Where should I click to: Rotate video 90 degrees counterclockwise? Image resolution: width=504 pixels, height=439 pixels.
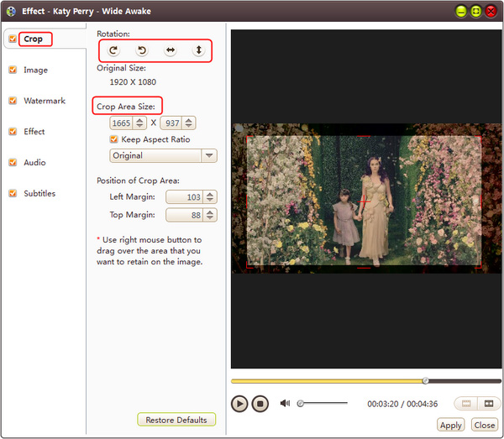tap(142, 50)
